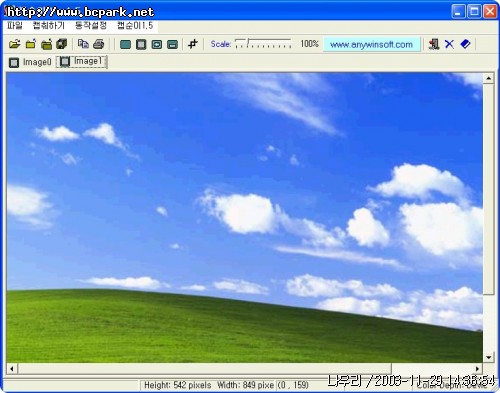Open the 캡춰하기 menu
This screenshot has height=393, width=500.
point(49,26)
